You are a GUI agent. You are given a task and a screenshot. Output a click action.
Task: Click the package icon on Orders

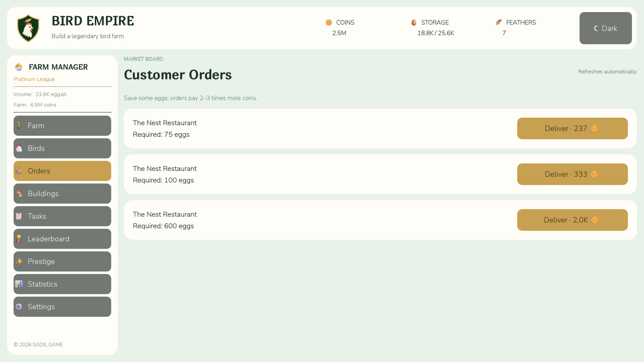(x=19, y=171)
